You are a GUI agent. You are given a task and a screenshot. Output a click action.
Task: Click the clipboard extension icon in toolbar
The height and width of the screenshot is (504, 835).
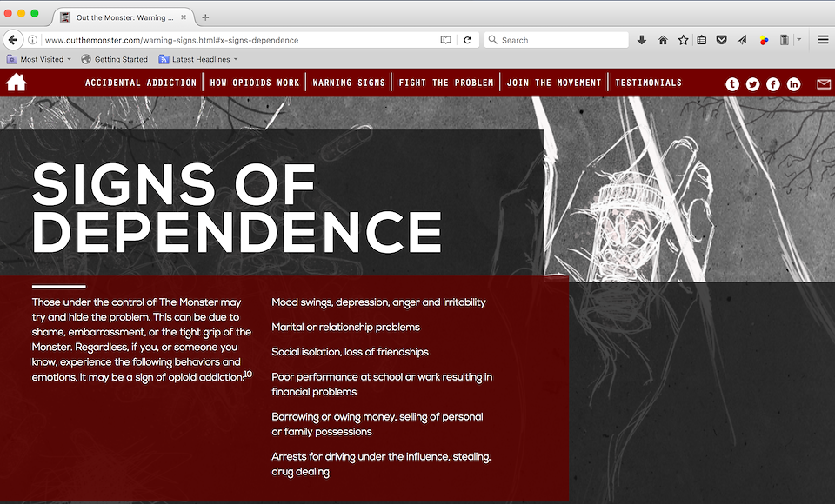[x=785, y=40]
